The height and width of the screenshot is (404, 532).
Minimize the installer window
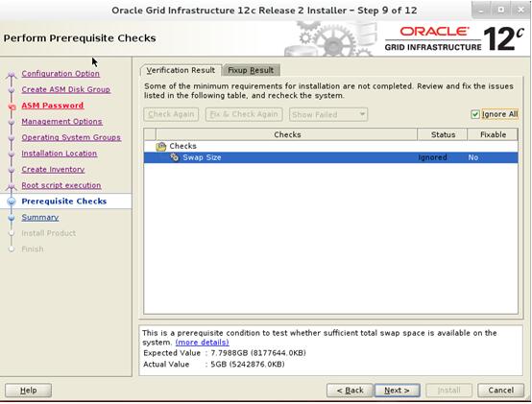[x=481, y=11]
